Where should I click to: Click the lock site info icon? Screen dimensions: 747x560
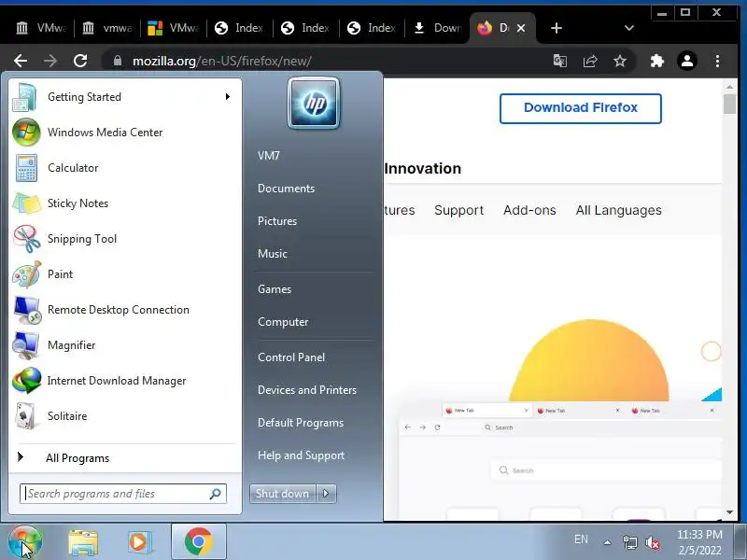point(118,61)
